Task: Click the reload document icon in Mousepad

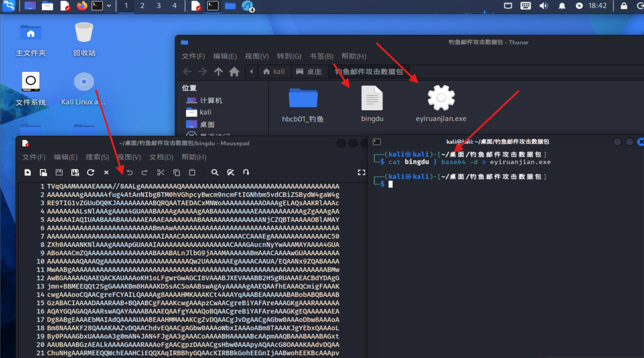Action: (x=91, y=172)
